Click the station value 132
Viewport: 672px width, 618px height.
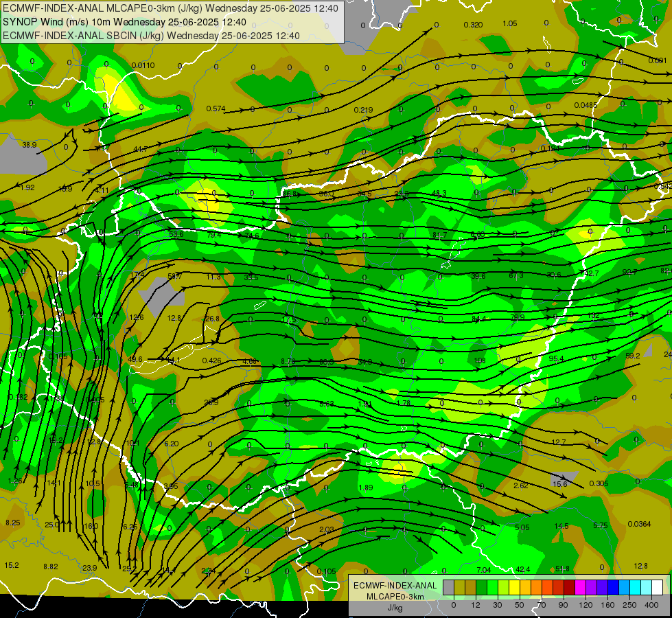coord(594,315)
